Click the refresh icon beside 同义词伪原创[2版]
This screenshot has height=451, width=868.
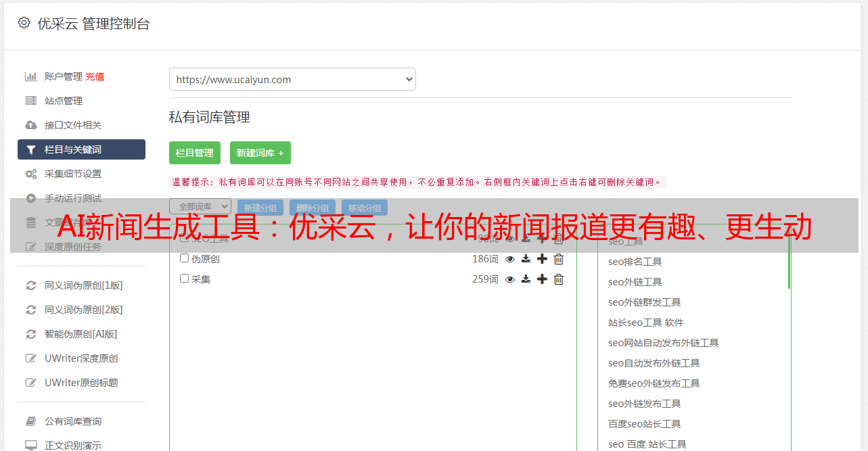point(30,310)
